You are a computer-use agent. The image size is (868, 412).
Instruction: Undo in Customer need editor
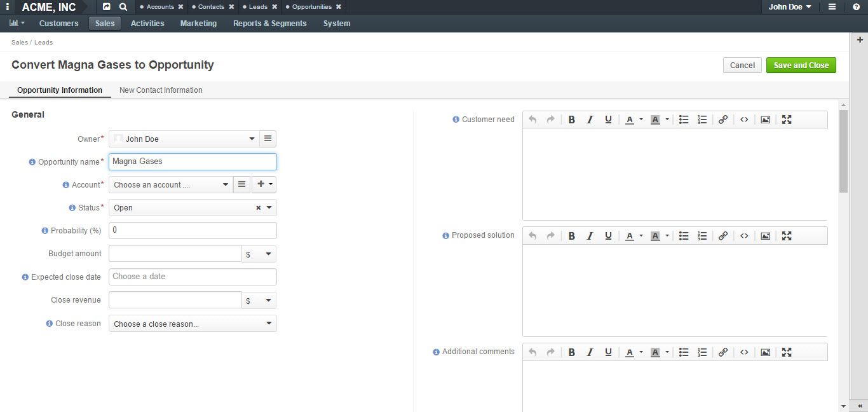[x=532, y=120]
